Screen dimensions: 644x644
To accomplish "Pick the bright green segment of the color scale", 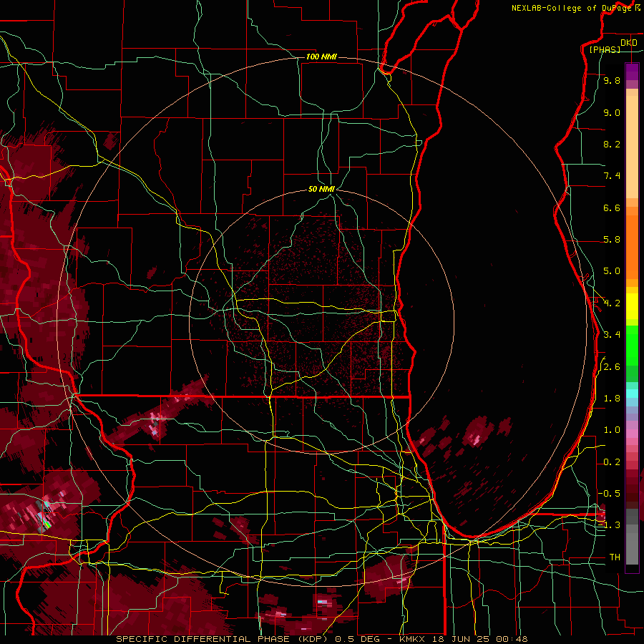I will pos(632,346).
